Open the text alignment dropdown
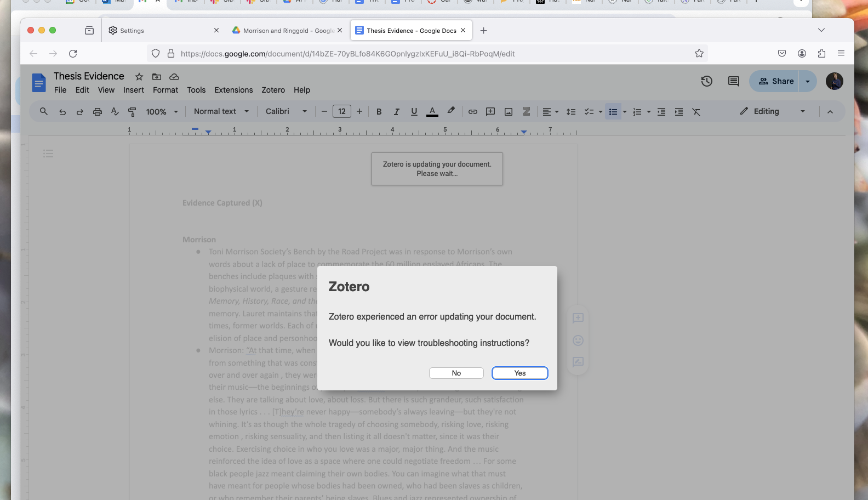The width and height of the screenshot is (868, 500). [x=550, y=112]
